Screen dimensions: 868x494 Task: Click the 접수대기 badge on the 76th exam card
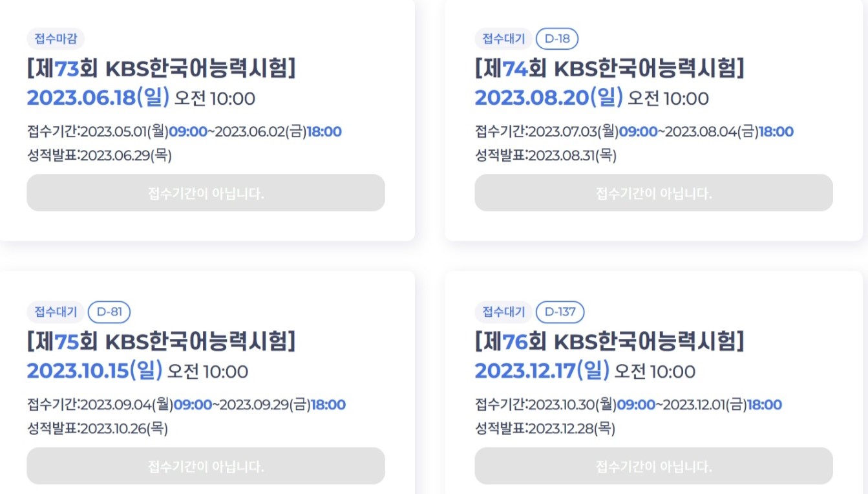[503, 312]
